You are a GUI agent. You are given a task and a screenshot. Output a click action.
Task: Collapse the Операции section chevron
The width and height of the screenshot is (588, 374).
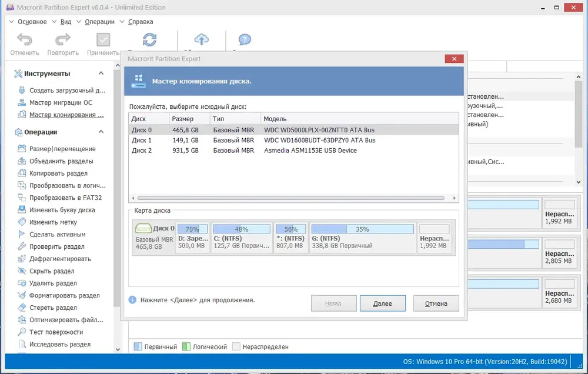point(101,132)
